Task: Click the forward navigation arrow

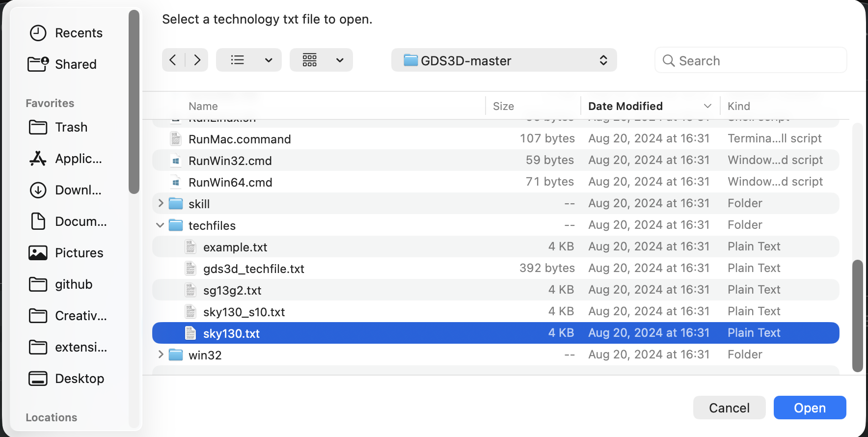Action: [197, 60]
